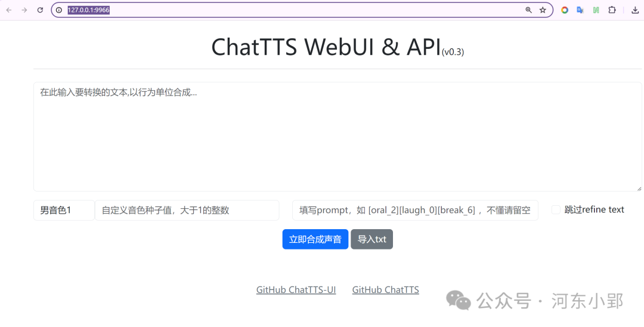Image resolution: width=644 pixels, height=327 pixels.
Task: Click the custom voice seed value field
Action: pos(187,210)
